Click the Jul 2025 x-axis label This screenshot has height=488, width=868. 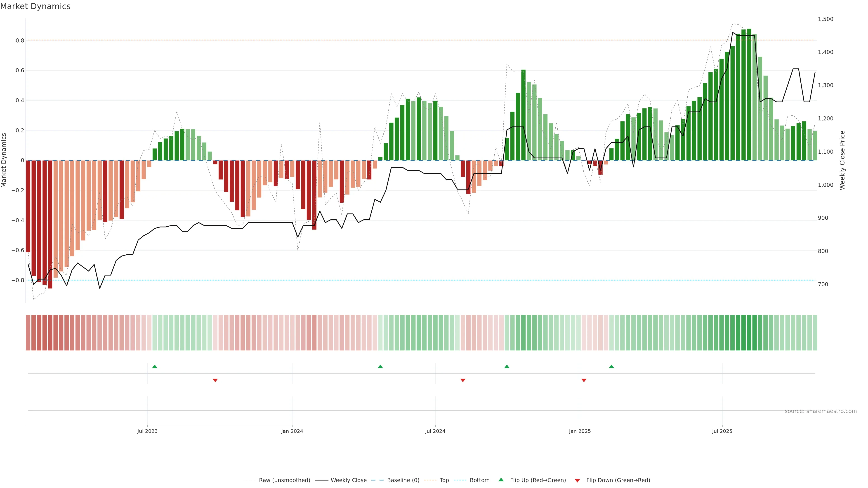(x=722, y=431)
